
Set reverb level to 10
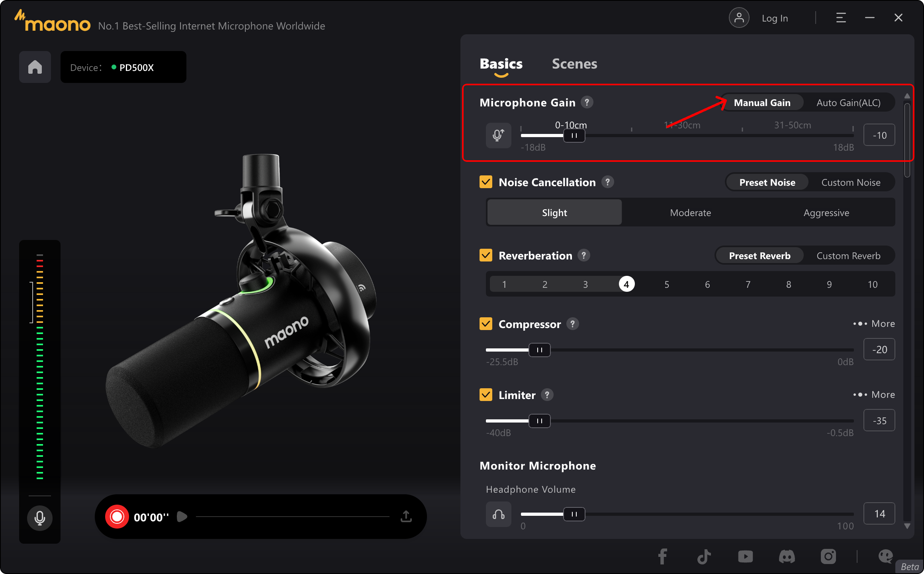click(873, 284)
